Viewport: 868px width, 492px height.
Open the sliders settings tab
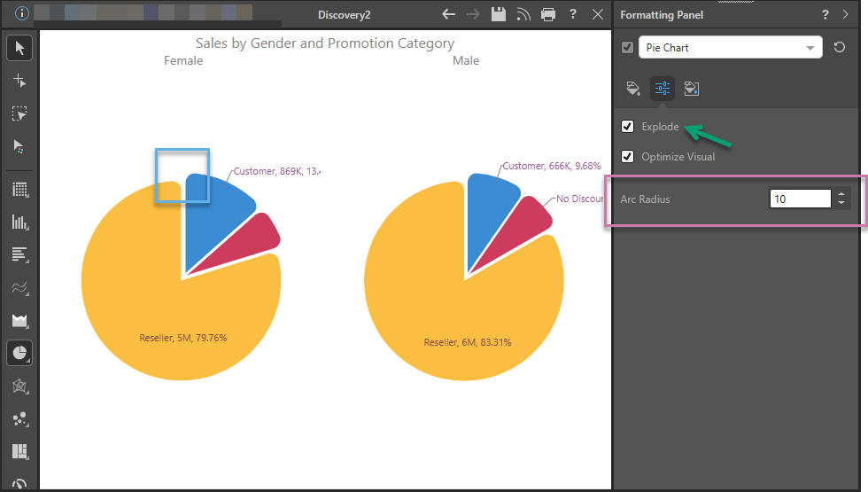[663, 89]
